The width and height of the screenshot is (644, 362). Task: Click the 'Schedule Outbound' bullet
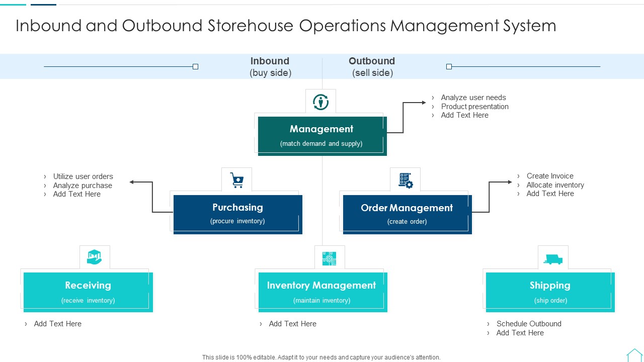[x=529, y=324]
